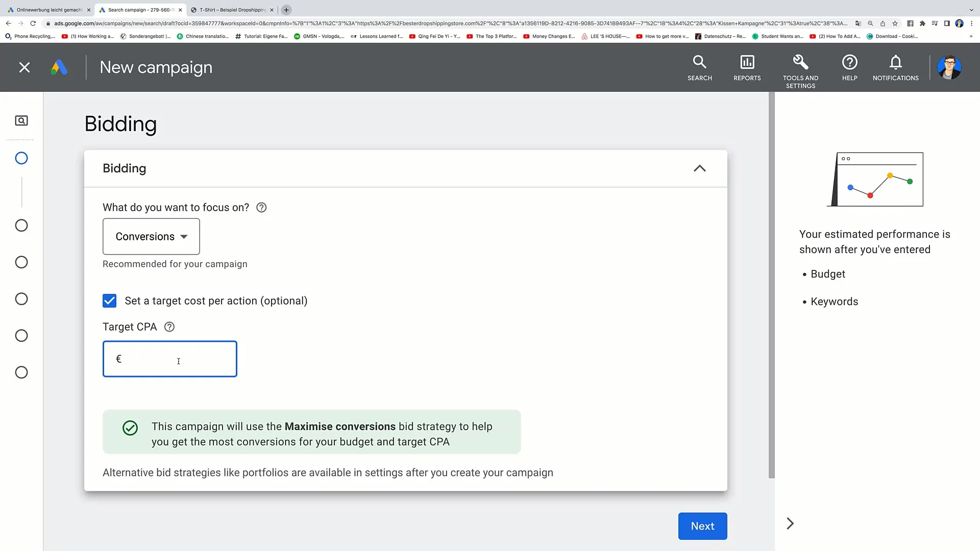980x551 pixels.
Task: Open 'Chinese translatio...' bookmark
Action: (x=203, y=36)
